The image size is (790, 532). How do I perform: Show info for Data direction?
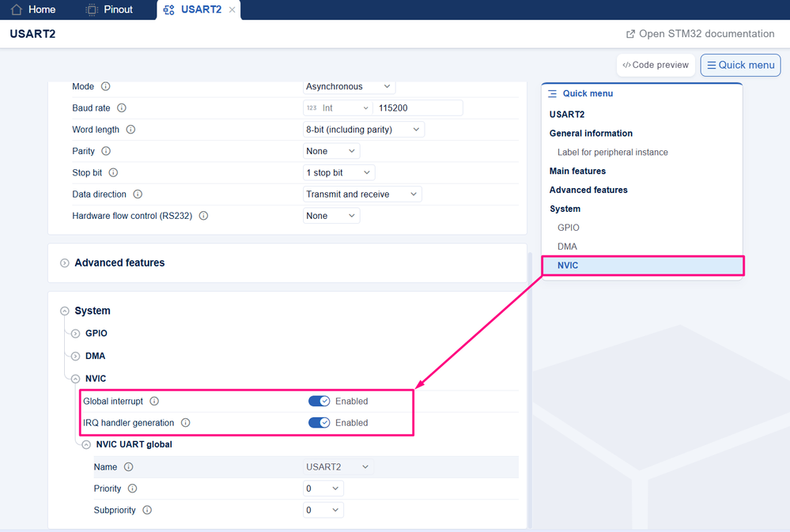138,194
